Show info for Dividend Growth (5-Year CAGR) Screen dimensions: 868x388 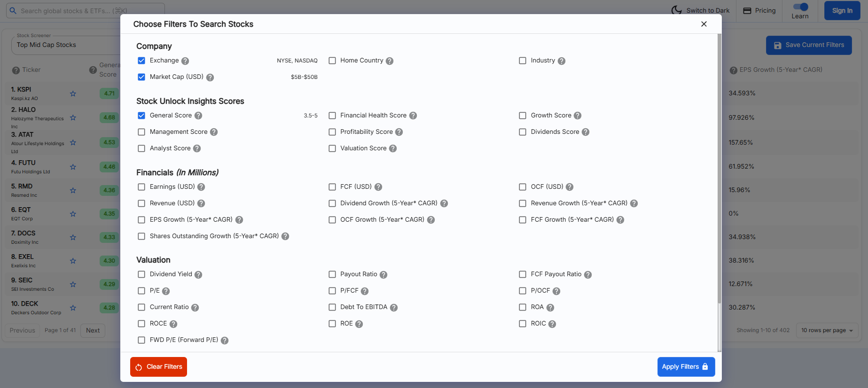point(444,203)
